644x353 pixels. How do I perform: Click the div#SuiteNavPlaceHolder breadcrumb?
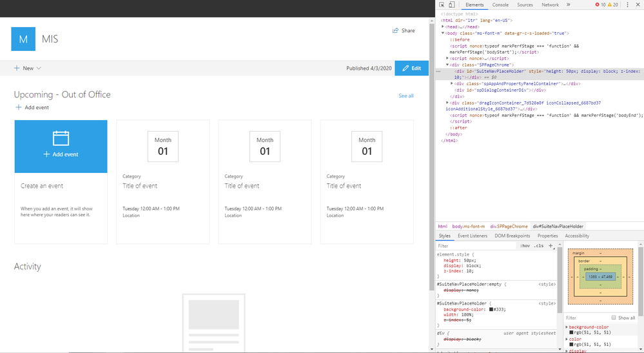558,227
